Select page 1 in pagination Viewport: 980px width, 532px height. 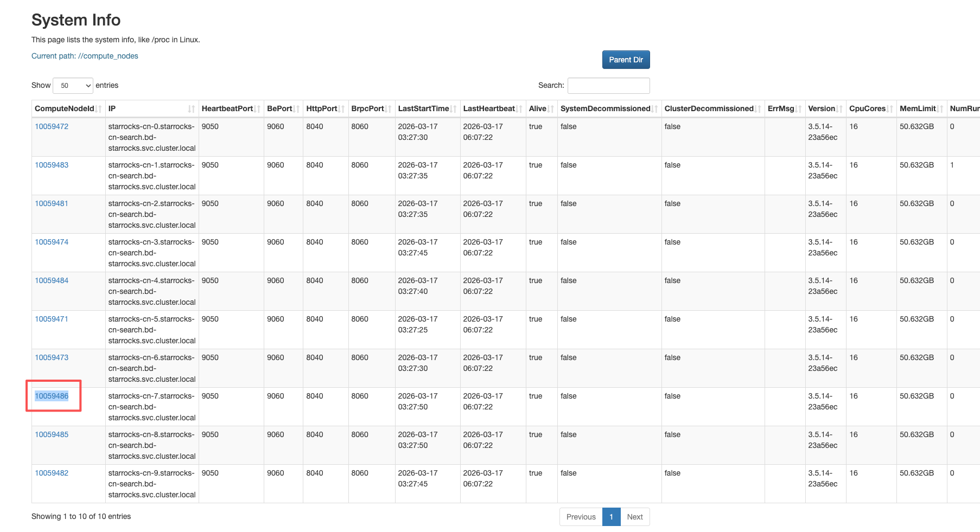(611, 517)
